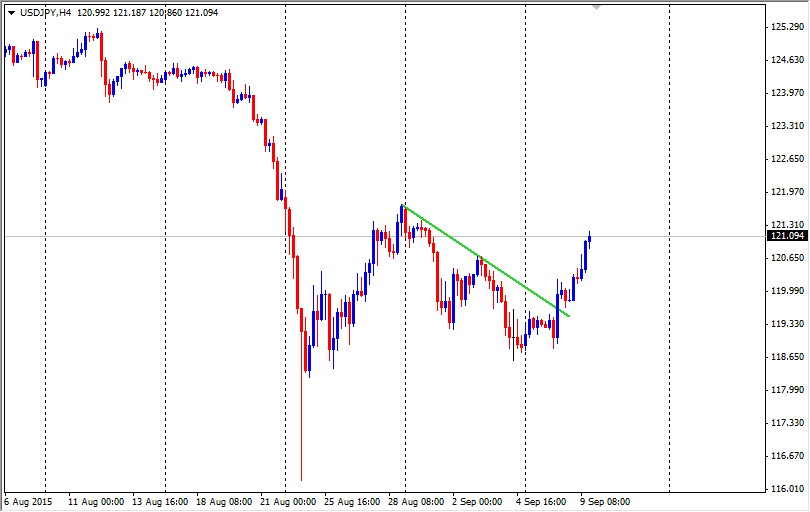Screen dimensions: 810x512
Task: Click the 116.010 price scale value
Action: [787, 489]
